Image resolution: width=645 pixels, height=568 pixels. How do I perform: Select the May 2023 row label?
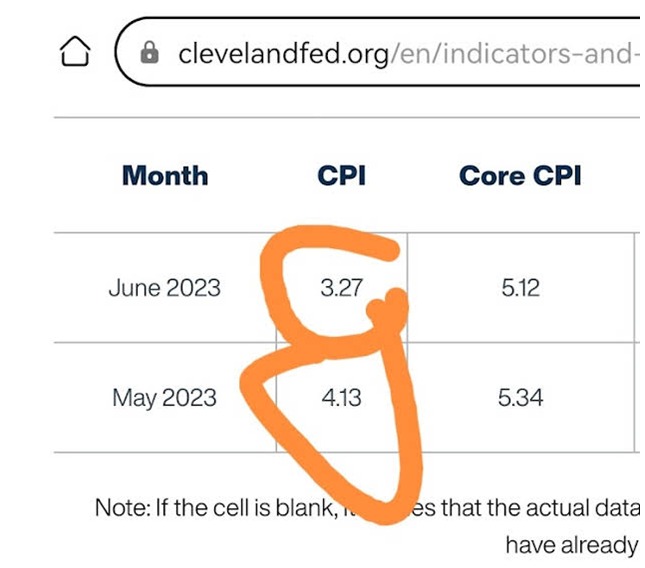(x=165, y=398)
